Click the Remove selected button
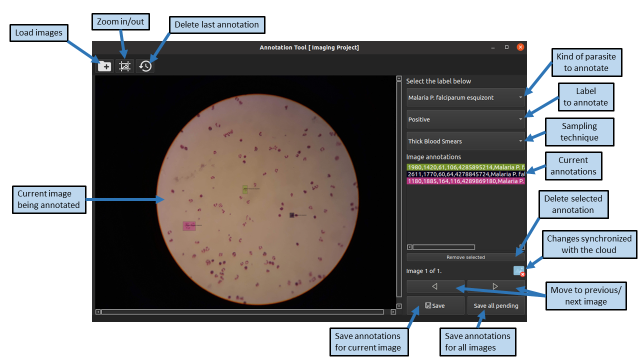Viewport: 640px width, 360px height. click(465, 257)
